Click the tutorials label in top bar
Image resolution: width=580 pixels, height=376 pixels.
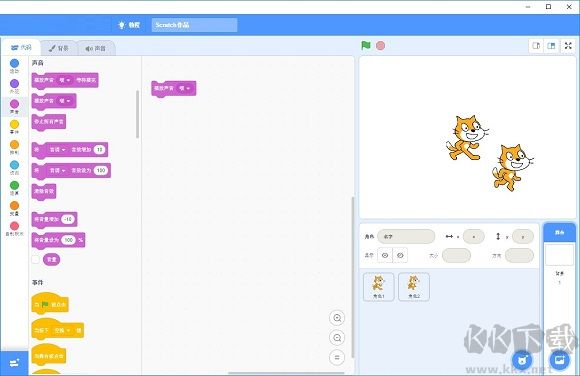coord(134,25)
